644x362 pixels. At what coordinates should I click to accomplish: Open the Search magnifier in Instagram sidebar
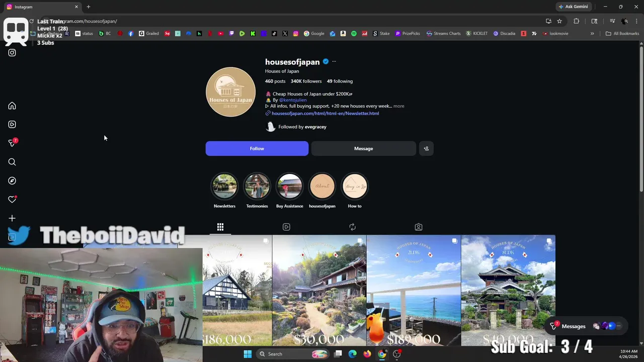[x=12, y=162]
